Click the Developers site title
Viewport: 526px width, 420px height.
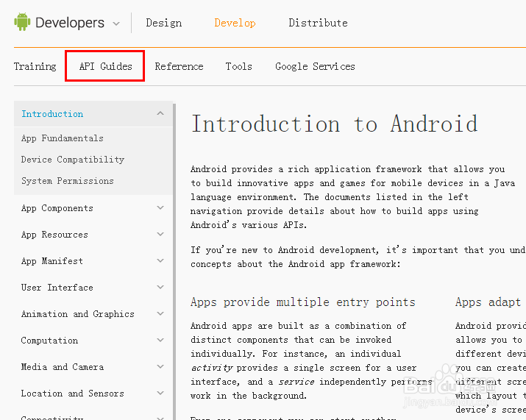(70, 23)
